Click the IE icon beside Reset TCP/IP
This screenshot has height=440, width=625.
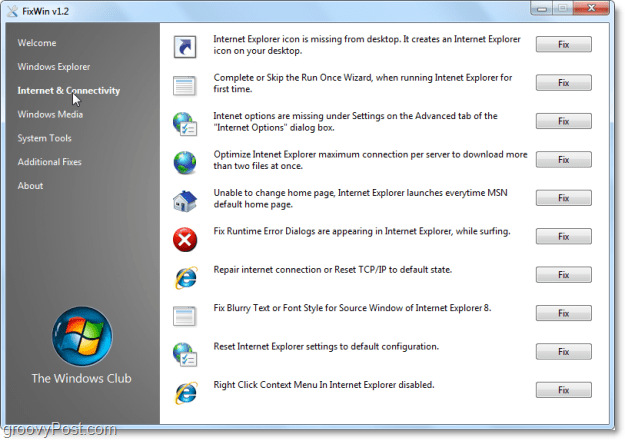pyautogui.click(x=185, y=278)
